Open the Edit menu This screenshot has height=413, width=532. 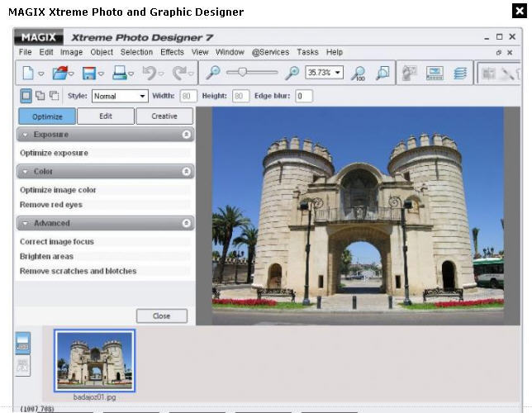(46, 52)
